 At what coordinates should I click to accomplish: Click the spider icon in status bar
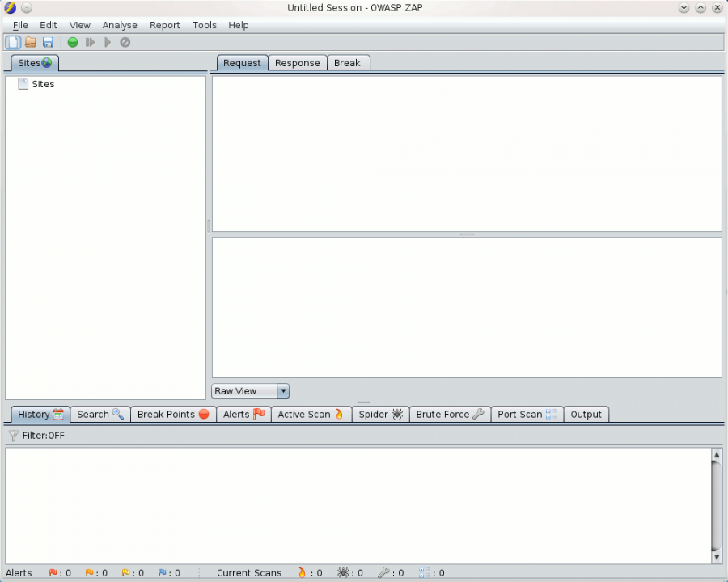tap(344, 573)
